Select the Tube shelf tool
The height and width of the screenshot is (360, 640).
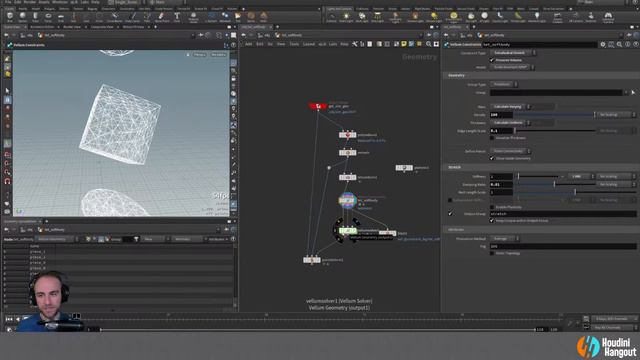(x=35, y=17)
